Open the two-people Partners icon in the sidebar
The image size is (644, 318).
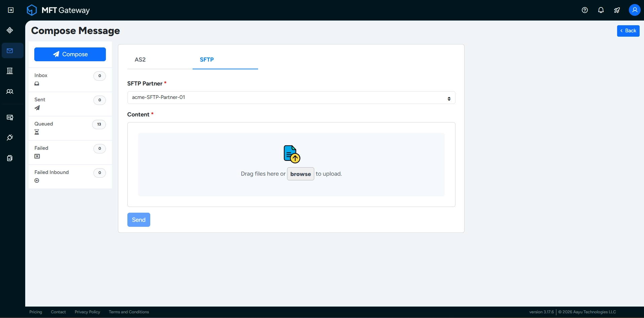pos(10,92)
